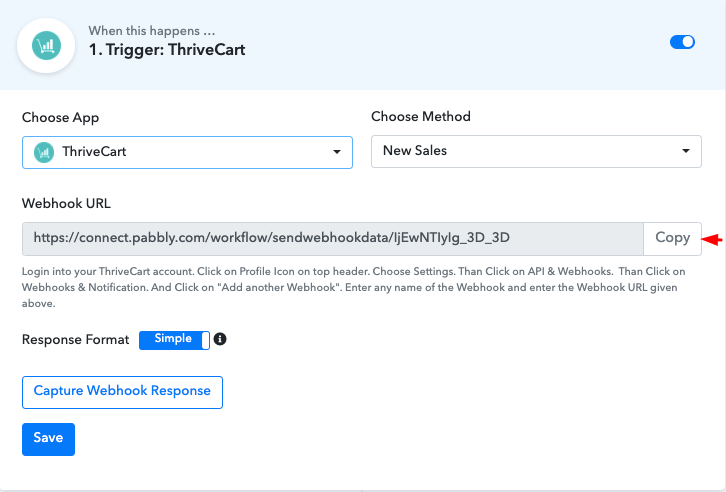726x492 pixels.
Task: Toggle the Simple response format switch
Action: click(174, 340)
